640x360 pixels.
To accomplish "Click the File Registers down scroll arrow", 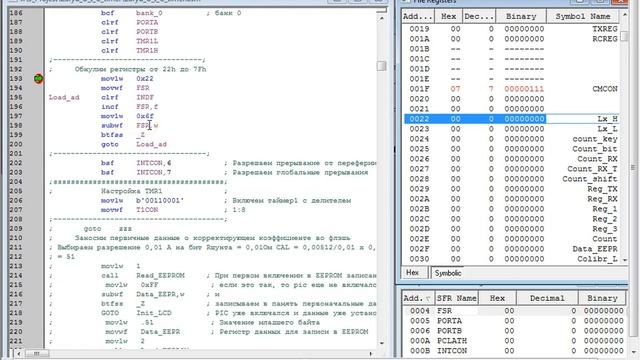I will coord(624,260).
